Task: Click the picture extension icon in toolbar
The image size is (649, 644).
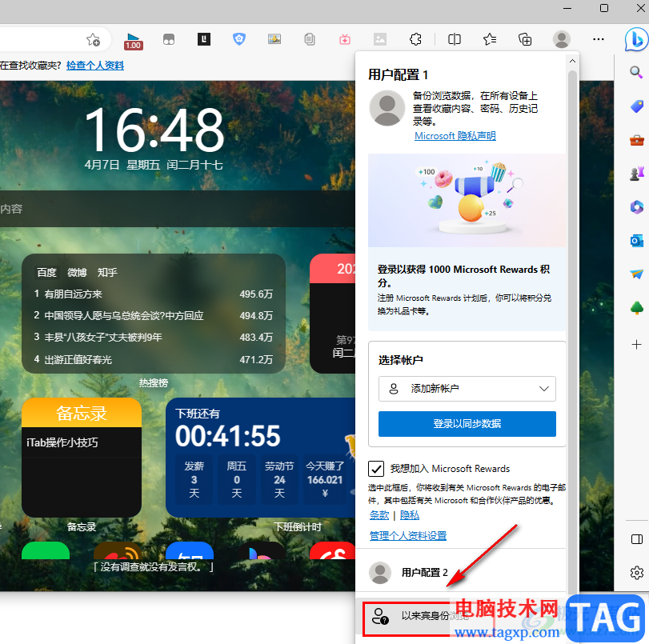Action: pos(274,39)
